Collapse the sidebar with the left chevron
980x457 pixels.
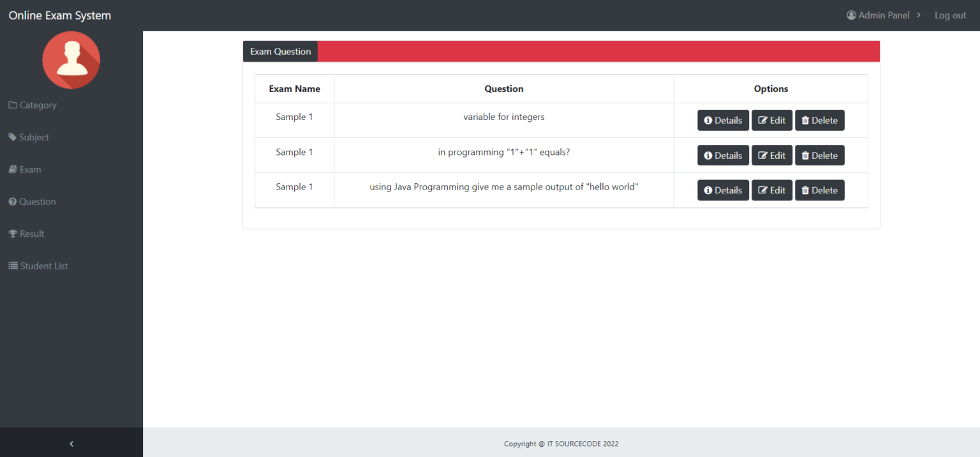click(71, 443)
